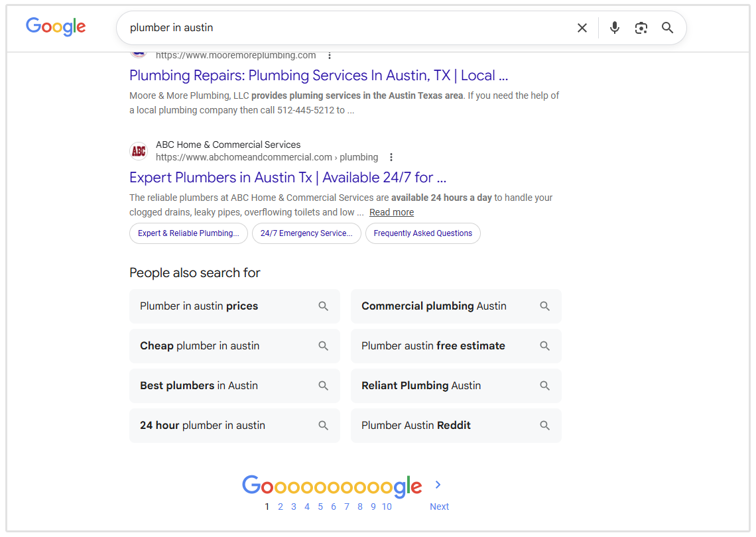Click the Google logo in header
Screen dimensions: 756x537
point(56,27)
